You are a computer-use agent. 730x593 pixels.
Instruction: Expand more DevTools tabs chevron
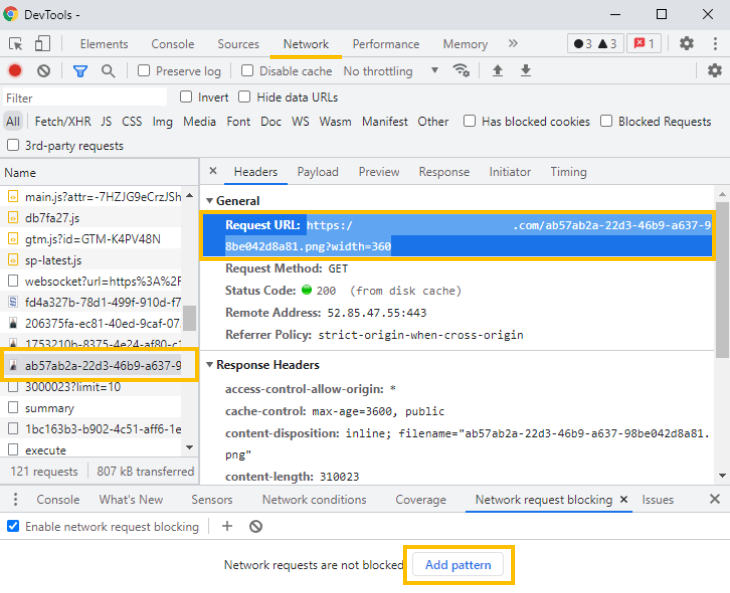pyautogui.click(x=513, y=44)
